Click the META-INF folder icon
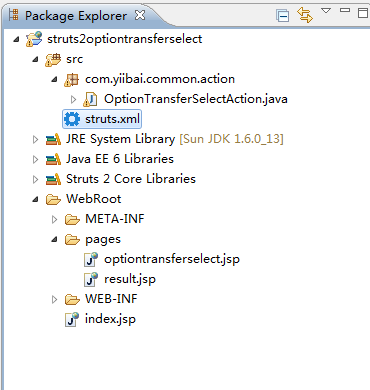Image resolution: width=370 pixels, height=390 pixels. click(72, 220)
